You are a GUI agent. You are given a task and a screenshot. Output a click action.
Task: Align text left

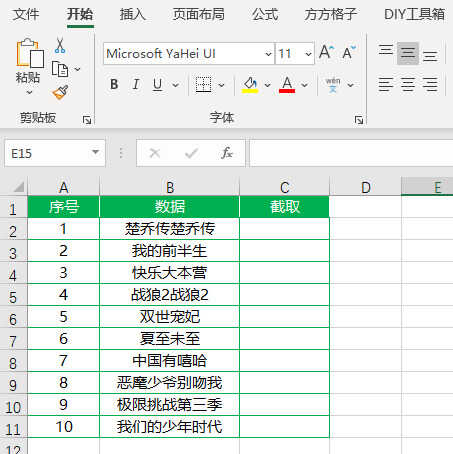coord(386,84)
